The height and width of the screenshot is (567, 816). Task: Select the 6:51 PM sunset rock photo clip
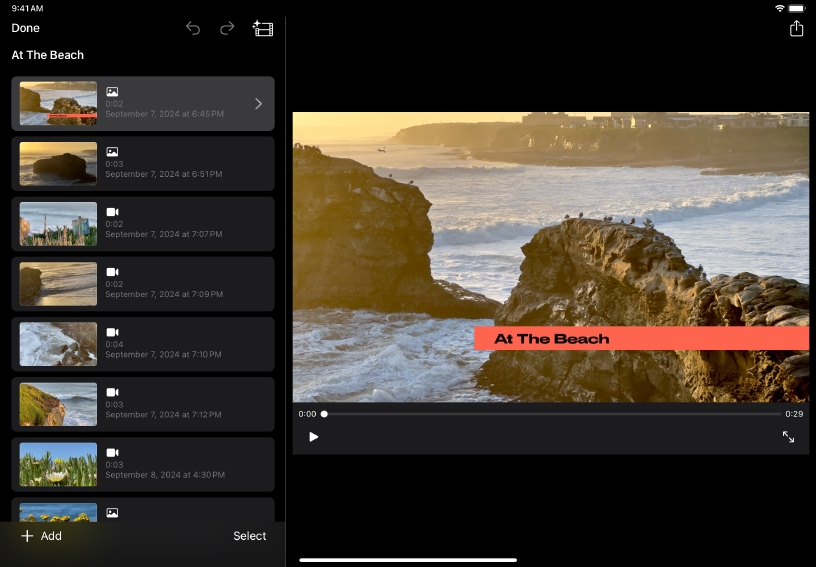(x=143, y=164)
